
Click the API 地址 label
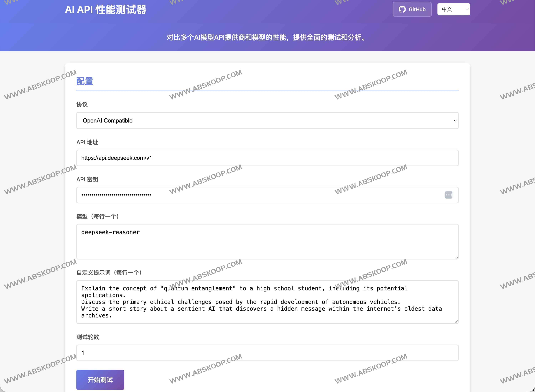click(87, 142)
